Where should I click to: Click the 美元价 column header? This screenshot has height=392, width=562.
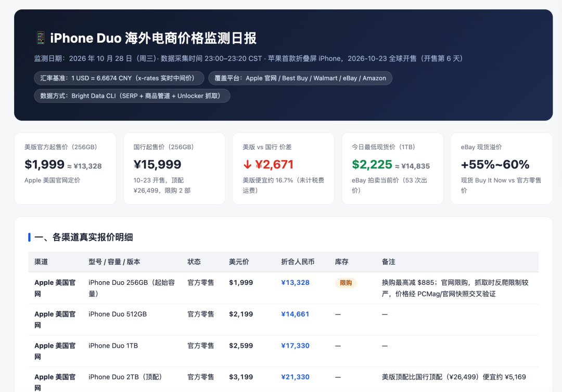tap(239, 262)
